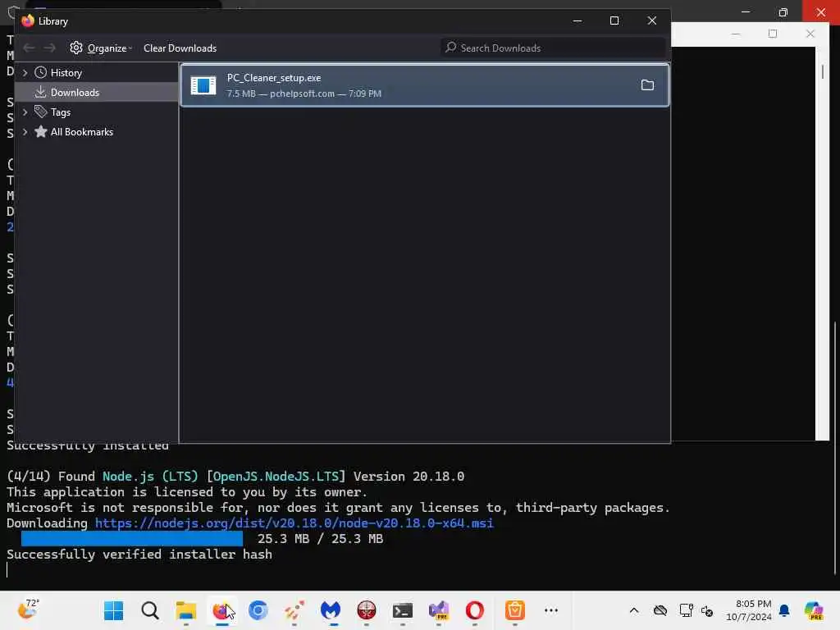The height and width of the screenshot is (630, 840).
Task: Click the OpenJS.NodeJS.LTS package ID text
Action: (276, 477)
